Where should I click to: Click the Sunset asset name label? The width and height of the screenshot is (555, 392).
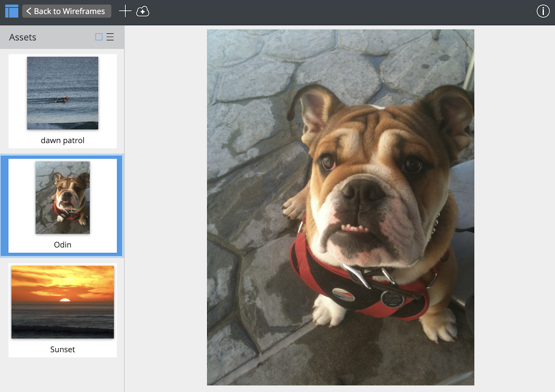pos(62,349)
